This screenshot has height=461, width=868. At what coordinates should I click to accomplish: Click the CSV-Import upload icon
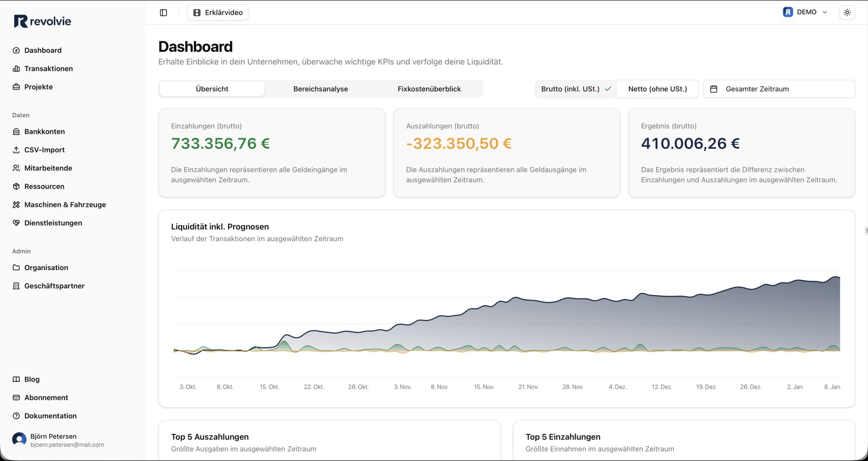click(x=16, y=150)
